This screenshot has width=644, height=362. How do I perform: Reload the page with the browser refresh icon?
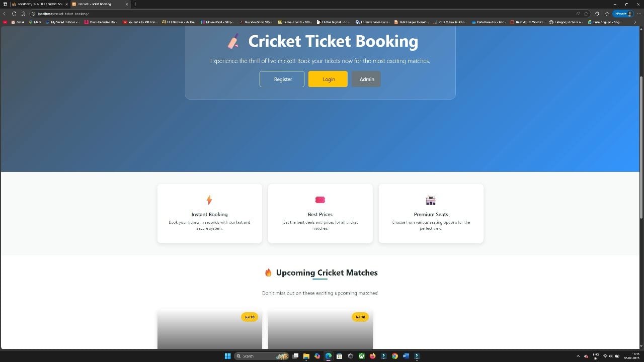tap(14, 14)
